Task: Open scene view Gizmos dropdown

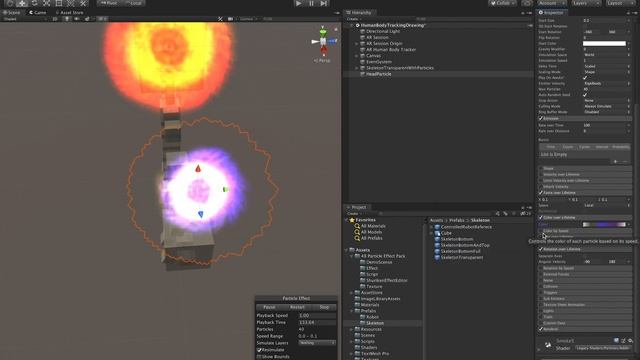Action: [247, 19]
